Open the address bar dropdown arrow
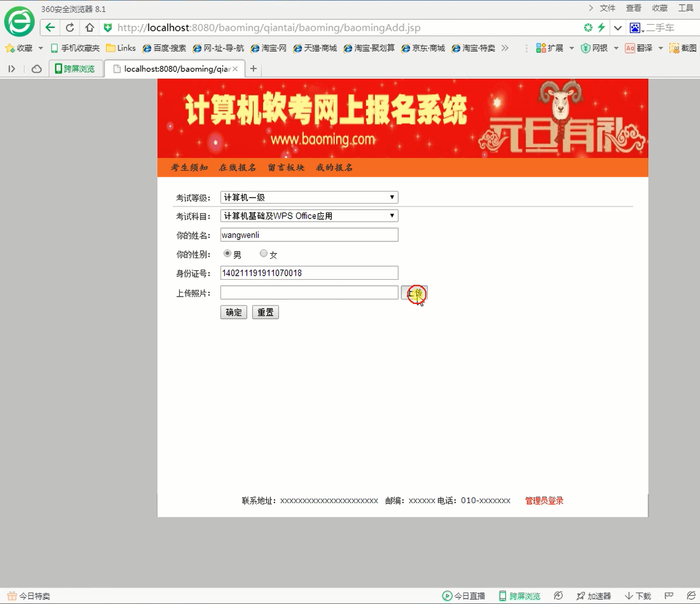Screen dimensions: 700x604 [x=618, y=28]
